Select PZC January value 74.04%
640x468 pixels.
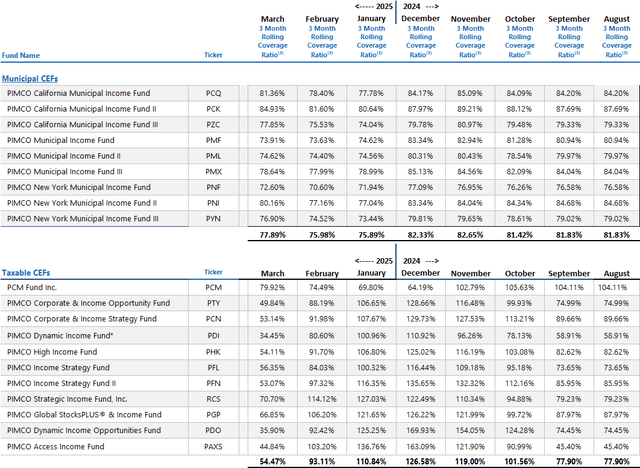click(x=371, y=125)
